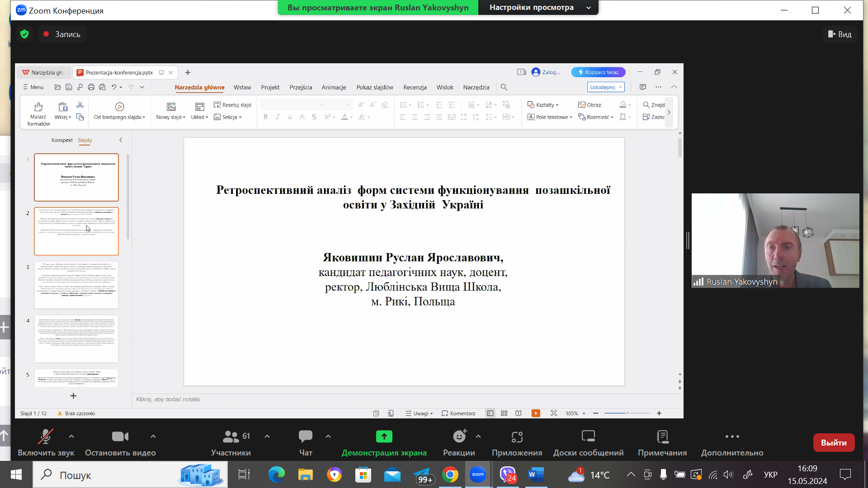This screenshot has height=488, width=868.
Task: Open Google Chrome from the taskbar
Action: point(450,475)
